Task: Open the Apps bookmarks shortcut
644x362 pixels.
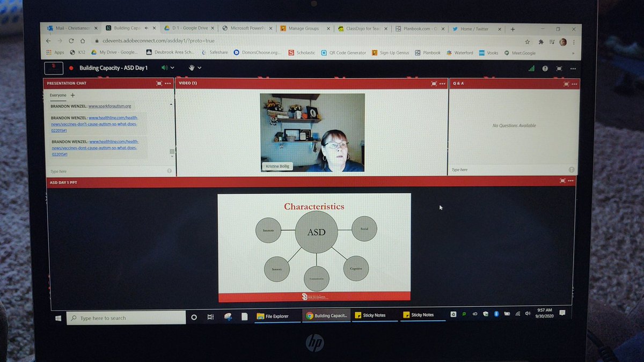Action: tap(55, 52)
